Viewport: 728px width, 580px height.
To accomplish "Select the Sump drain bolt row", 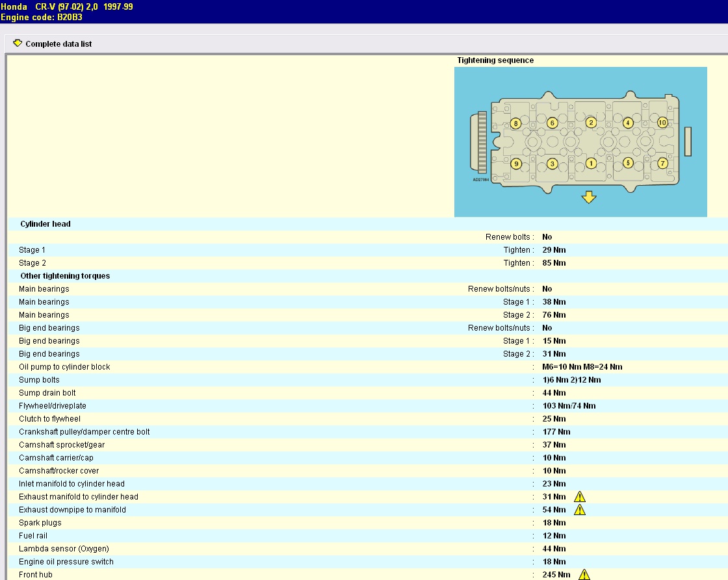I will pos(47,393).
